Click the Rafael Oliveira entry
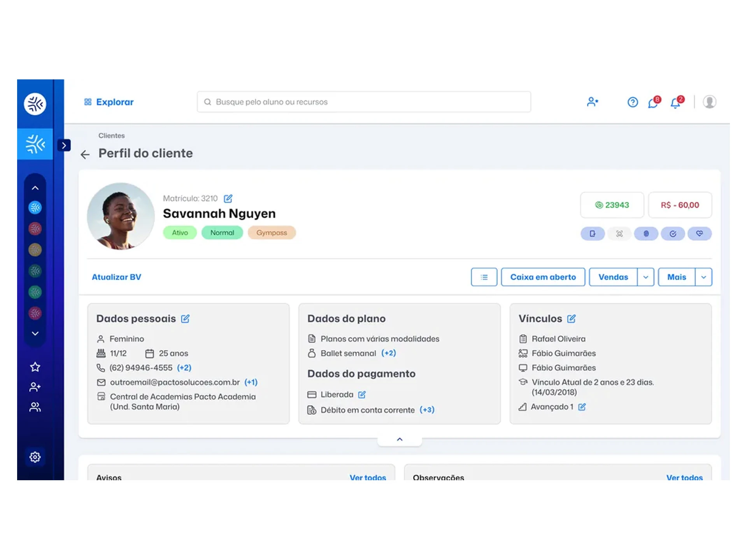The image size is (747, 560). tap(558, 339)
